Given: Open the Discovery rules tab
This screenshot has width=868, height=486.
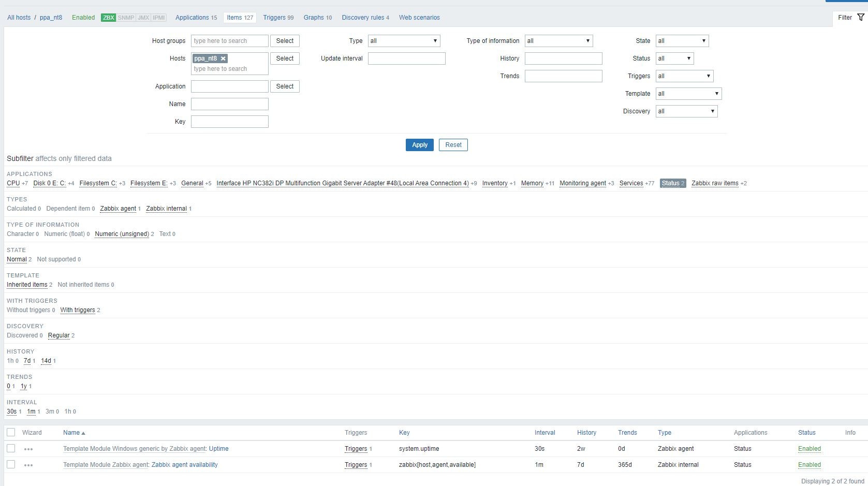Looking at the screenshot, I should (363, 18).
